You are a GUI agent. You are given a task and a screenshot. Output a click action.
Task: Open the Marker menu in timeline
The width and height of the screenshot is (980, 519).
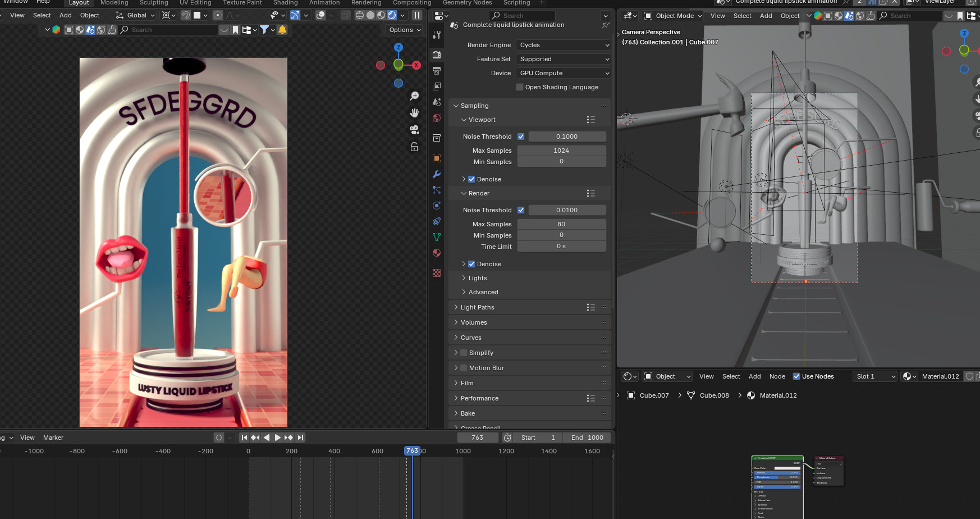[x=53, y=438]
